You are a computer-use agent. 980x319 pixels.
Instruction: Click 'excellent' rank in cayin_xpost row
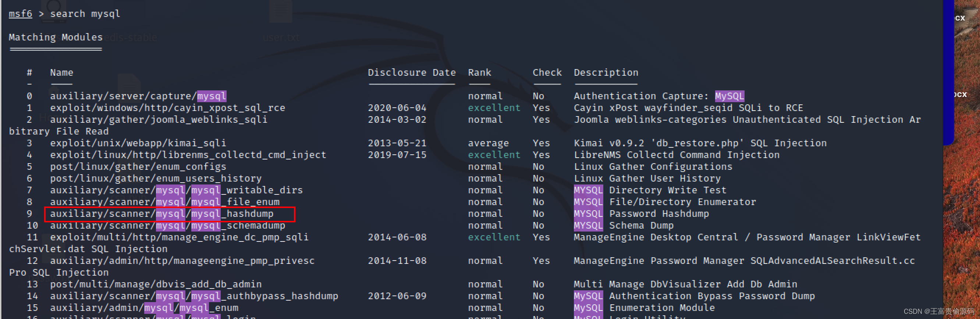(x=494, y=108)
